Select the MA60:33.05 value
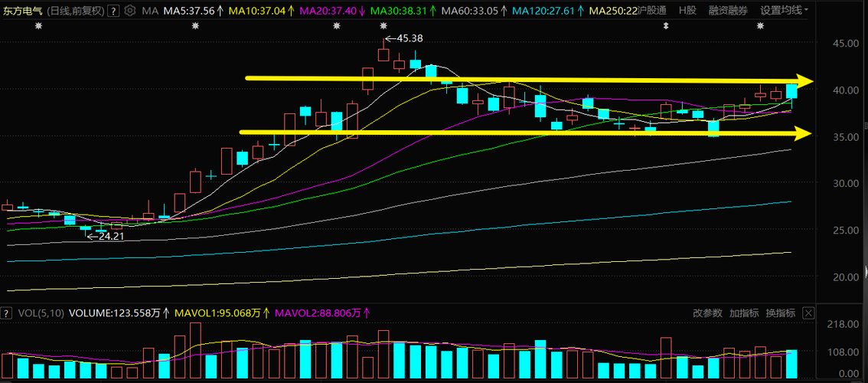This screenshot has height=383, width=868. point(471,11)
